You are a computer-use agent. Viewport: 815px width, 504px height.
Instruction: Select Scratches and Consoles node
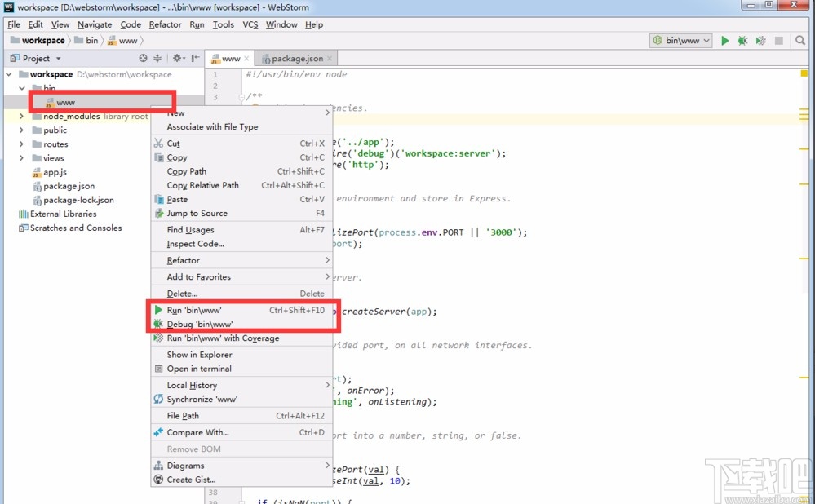(70, 228)
